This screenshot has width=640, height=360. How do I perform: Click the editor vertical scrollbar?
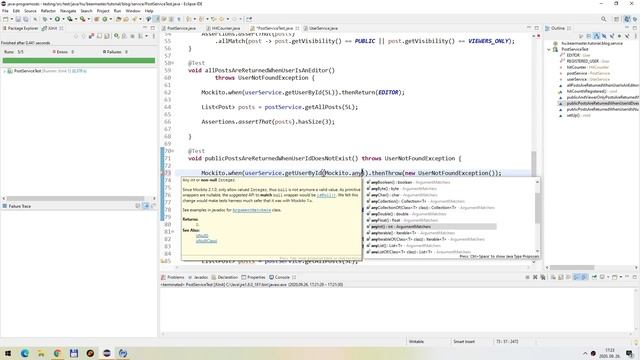pyautogui.click(x=533, y=163)
